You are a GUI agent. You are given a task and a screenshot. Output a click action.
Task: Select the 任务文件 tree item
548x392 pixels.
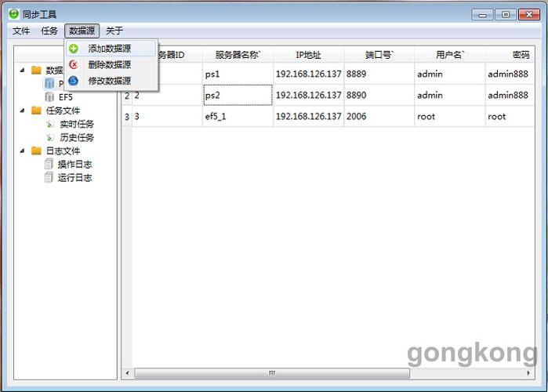(63, 111)
